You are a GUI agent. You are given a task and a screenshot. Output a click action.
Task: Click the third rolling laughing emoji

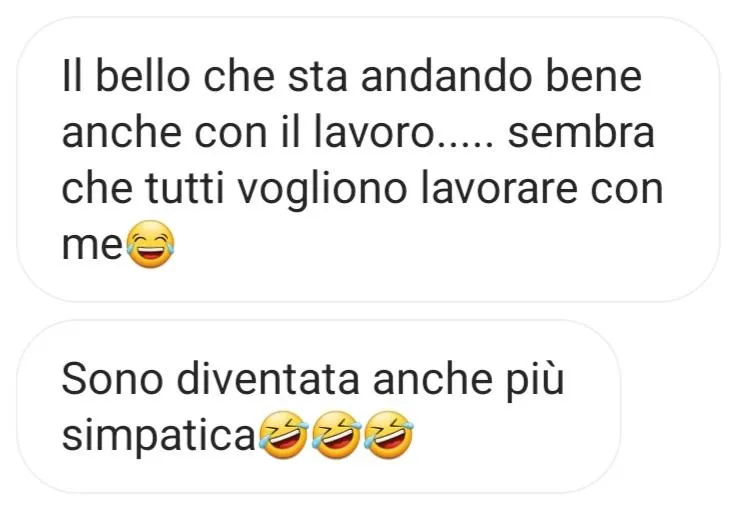[389, 435]
